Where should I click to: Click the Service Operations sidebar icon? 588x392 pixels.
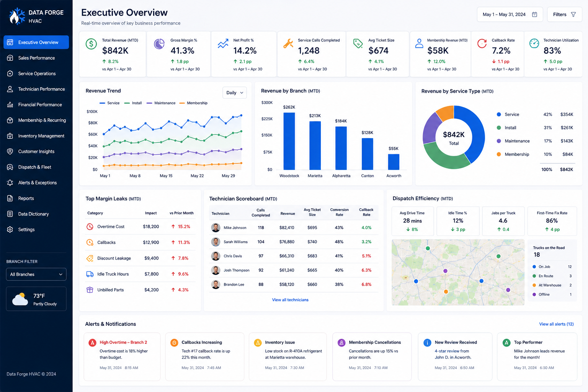(x=10, y=73)
